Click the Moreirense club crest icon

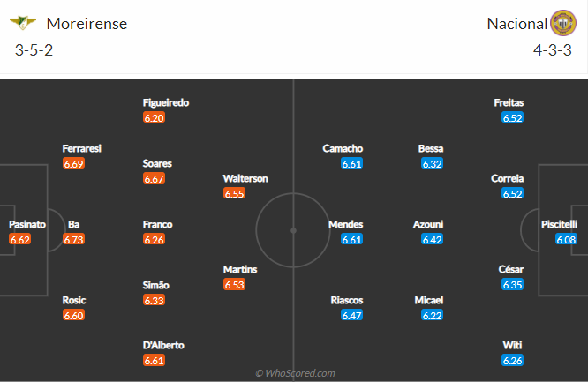pyautogui.click(x=22, y=22)
